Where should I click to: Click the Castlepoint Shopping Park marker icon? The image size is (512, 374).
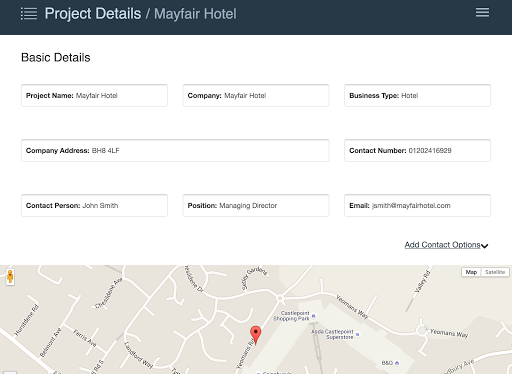tap(313, 316)
